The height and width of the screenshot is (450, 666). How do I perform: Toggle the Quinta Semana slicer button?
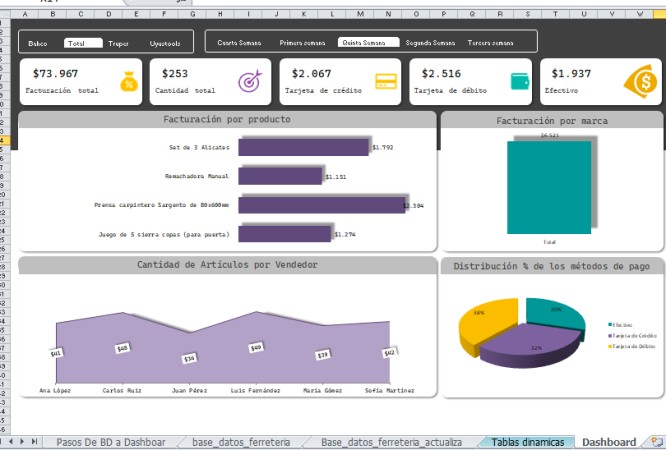368,42
